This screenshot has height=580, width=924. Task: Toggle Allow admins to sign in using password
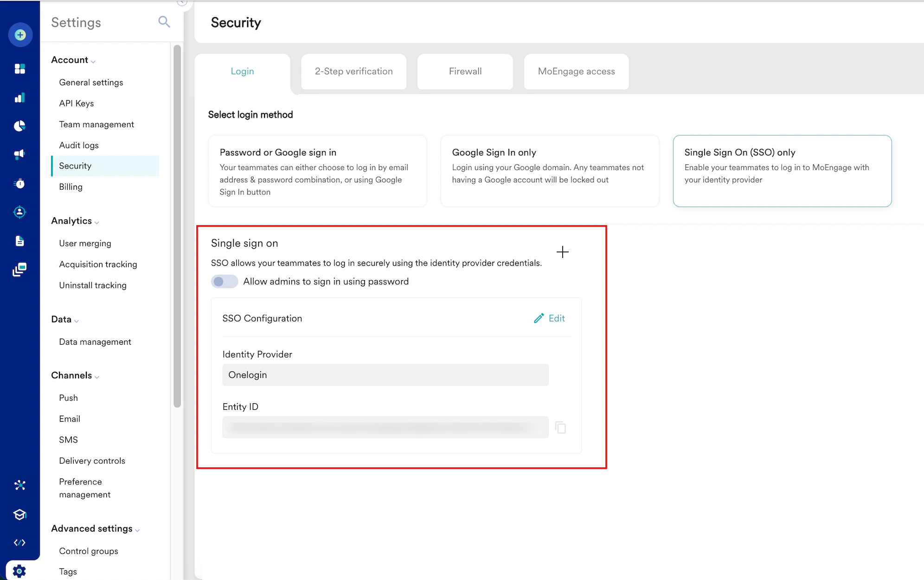point(225,282)
